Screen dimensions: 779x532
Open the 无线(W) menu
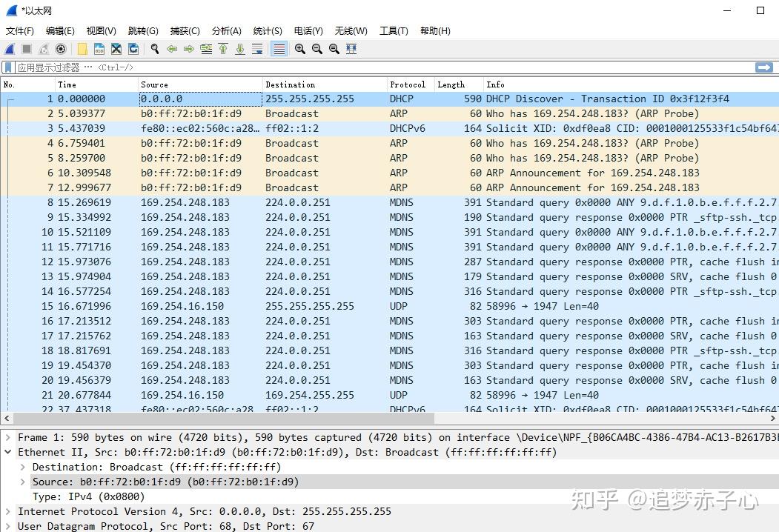pyautogui.click(x=351, y=31)
